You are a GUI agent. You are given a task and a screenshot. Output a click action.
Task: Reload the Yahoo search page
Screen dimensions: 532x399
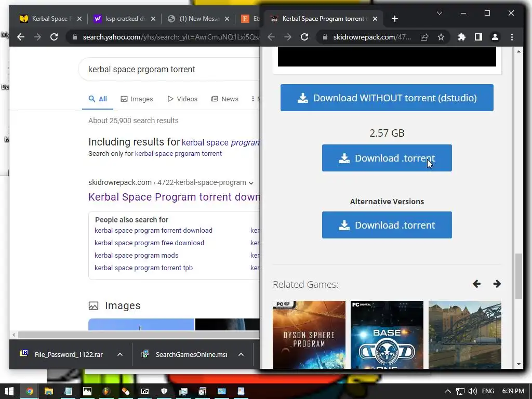(x=54, y=37)
